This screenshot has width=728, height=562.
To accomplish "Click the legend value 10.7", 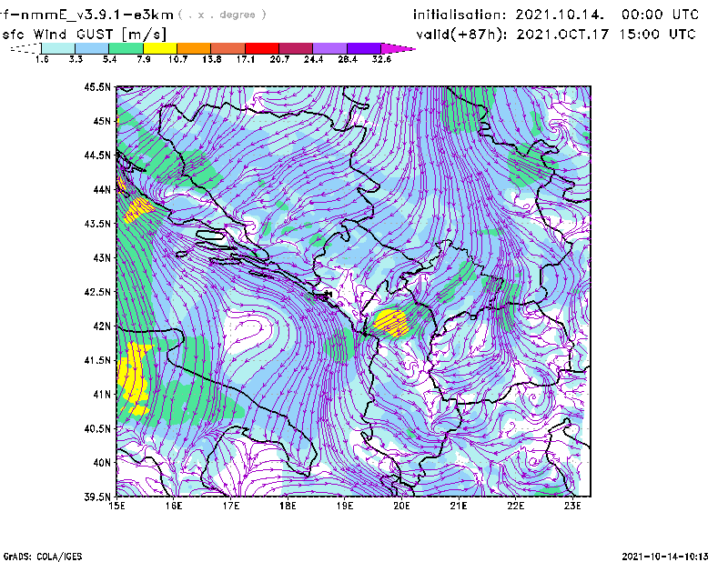I will pyautogui.click(x=177, y=59).
